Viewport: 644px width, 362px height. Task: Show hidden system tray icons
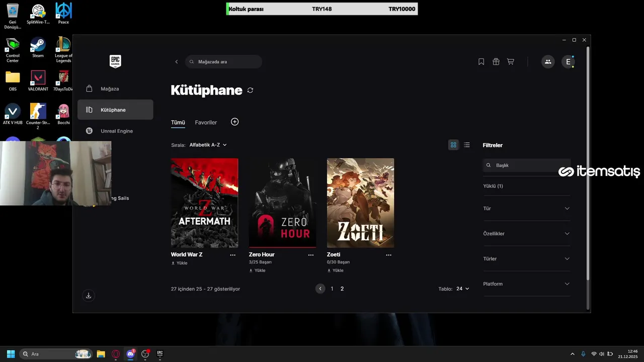(572, 354)
